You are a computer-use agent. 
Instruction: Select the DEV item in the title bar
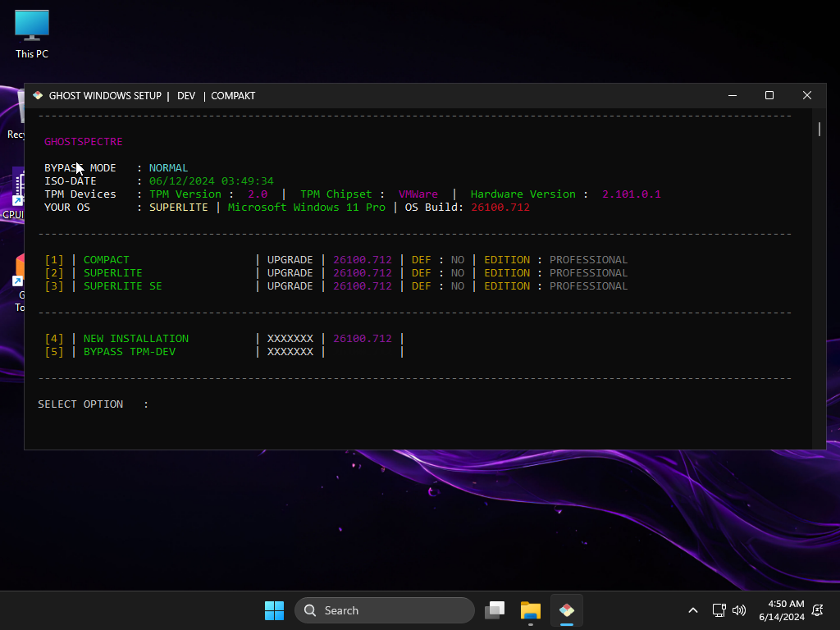point(186,96)
